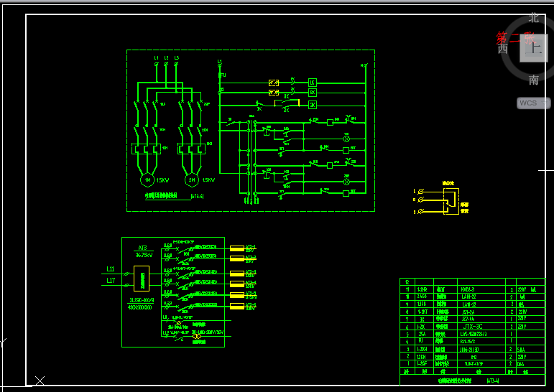
Task: Select the 1.5KW label beside motor 1M
Action: (x=162, y=180)
